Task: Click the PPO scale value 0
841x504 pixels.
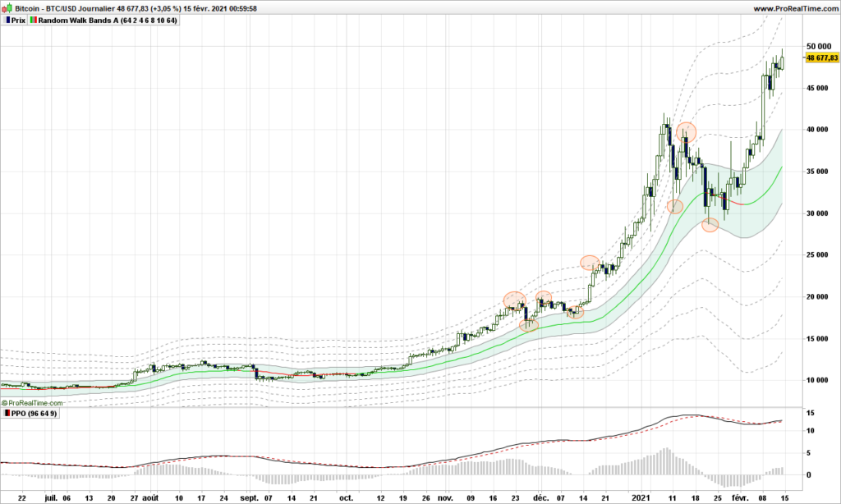Action: [x=809, y=475]
